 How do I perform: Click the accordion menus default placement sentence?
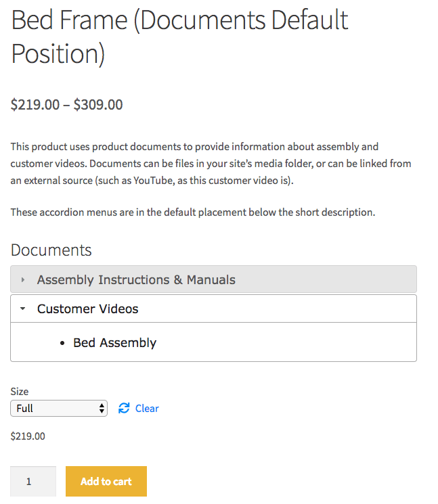[192, 212]
